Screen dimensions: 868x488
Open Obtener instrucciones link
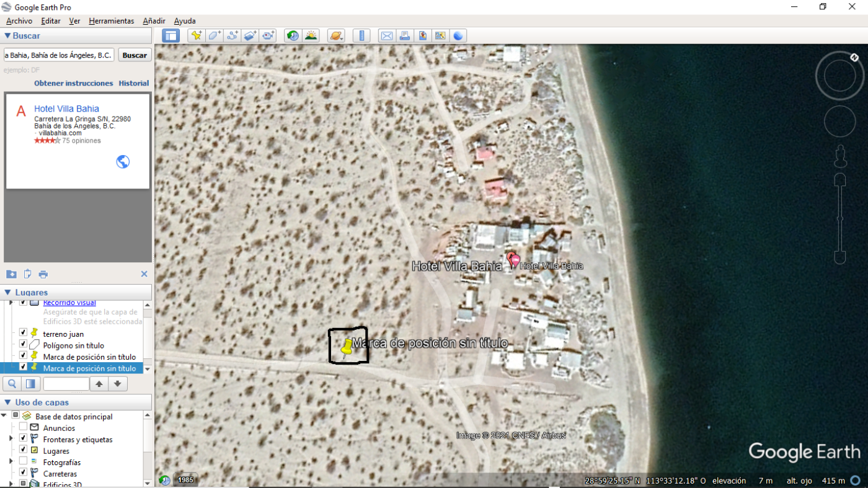pos(74,83)
